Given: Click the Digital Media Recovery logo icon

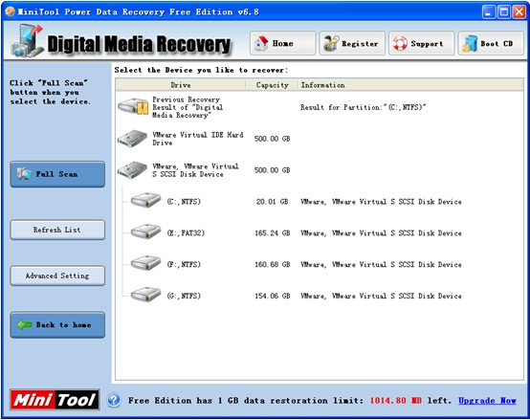Looking at the screenshot, I should click(27, 40).
